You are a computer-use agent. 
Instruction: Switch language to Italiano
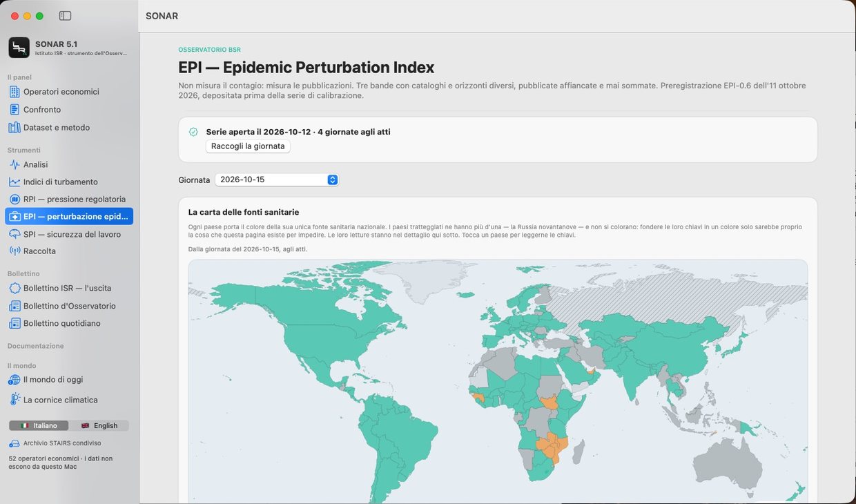click(39, 426)
